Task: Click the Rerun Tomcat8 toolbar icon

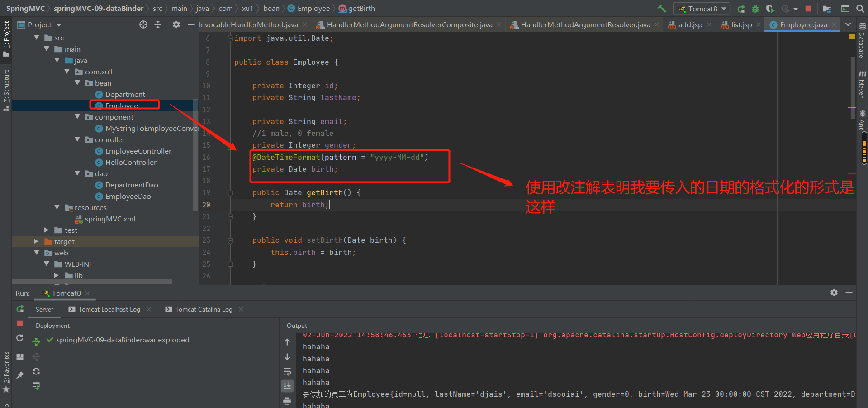Action: (x=741, y=9)
